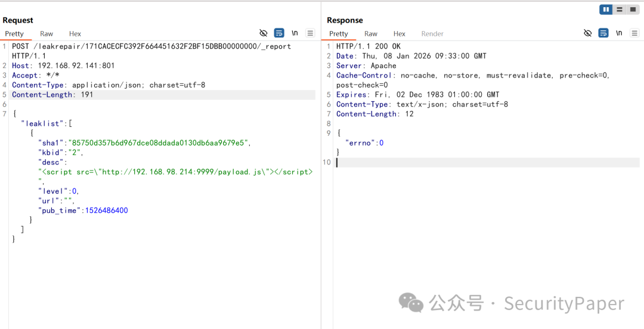Select top-bottom split layout icon
The image size is (644, 329).
[x=620, y=10]
